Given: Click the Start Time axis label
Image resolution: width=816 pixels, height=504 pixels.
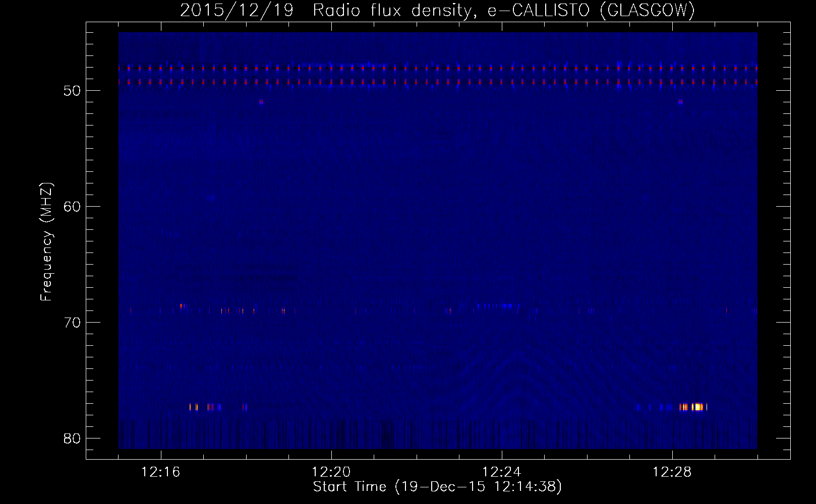Looking at the screenshot, I should [437, 487].
